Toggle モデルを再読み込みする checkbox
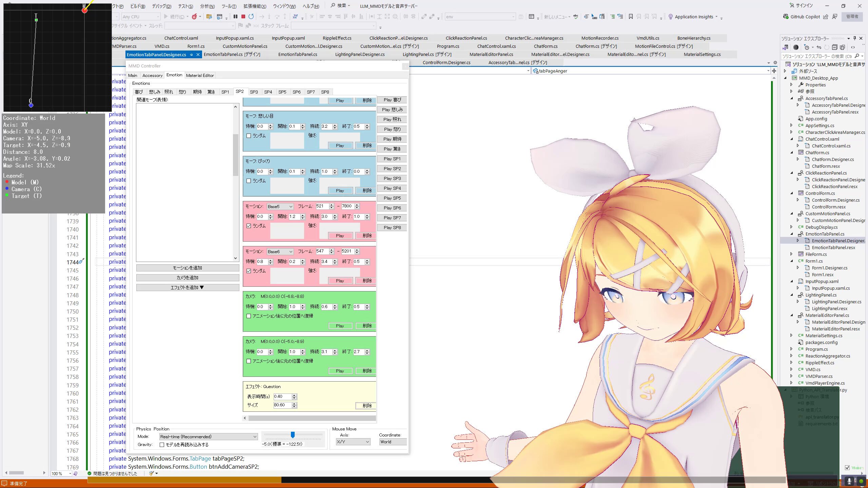Image resolution: width=868 pixels, height=488 pixels. (x=162, y=445)
